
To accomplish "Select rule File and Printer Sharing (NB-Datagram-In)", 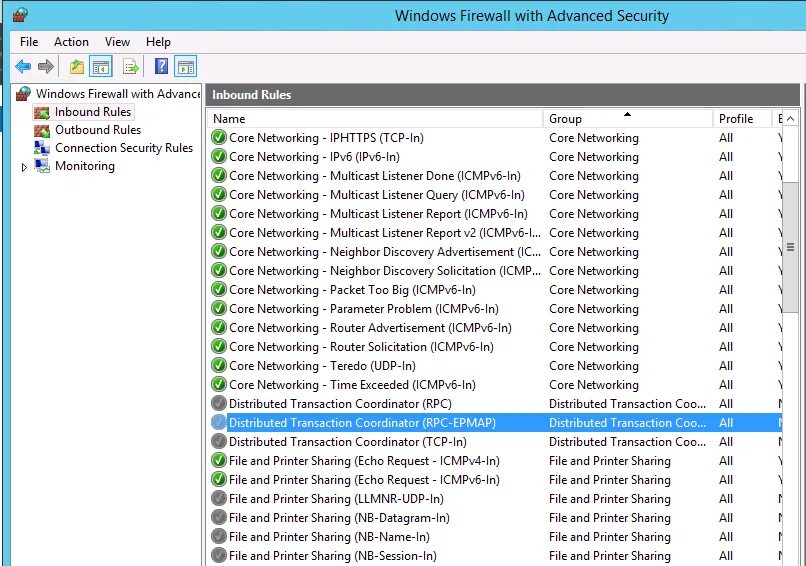I will click(x=339, y=518).
